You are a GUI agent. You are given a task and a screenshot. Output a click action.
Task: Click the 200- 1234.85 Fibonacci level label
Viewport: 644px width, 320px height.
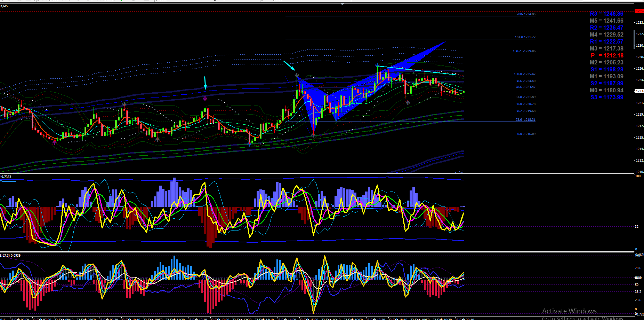(x=526, y=14)
